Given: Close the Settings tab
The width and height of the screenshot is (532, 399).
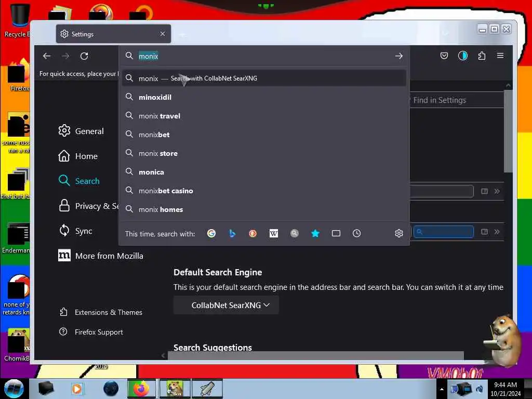Looking at the screenshot, I should point(163,34).
